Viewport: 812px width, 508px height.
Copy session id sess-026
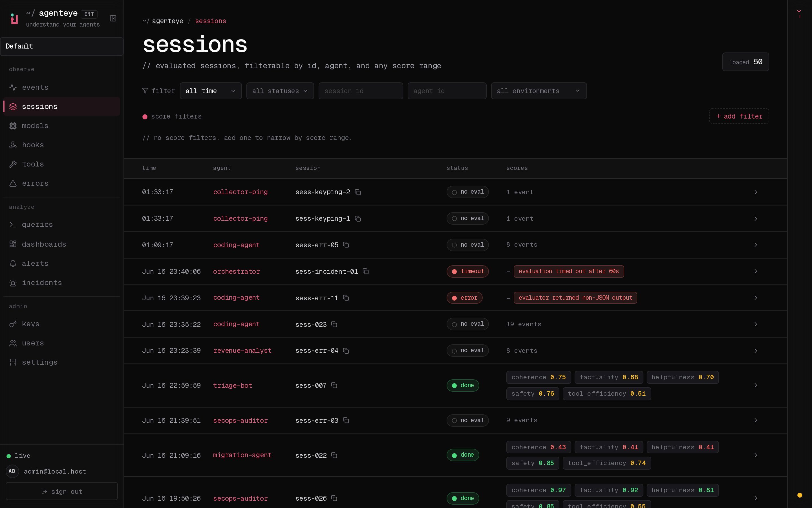(x=334, y=498)
